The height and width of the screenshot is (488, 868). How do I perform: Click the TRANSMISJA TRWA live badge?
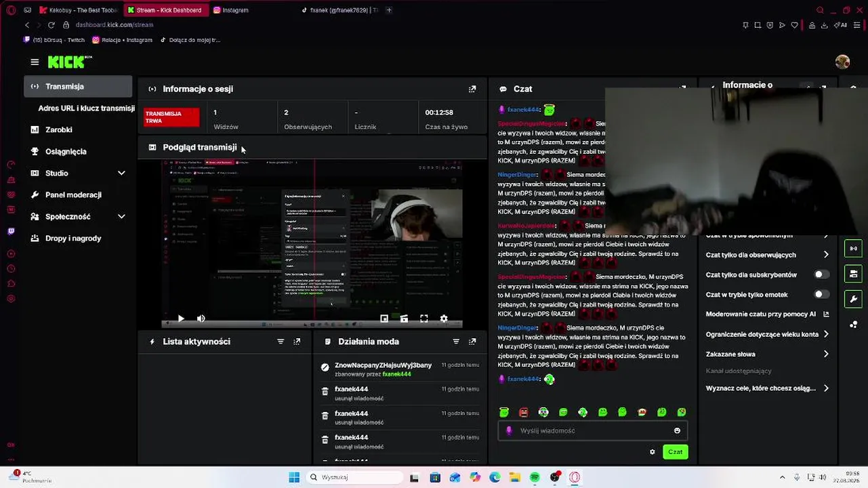tap(172, 117)
